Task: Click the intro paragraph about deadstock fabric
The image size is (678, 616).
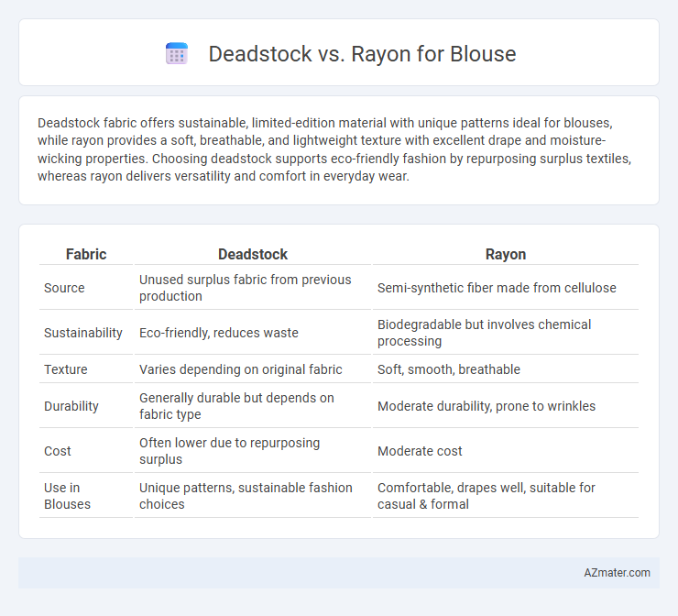Action: [x=334, y=149]
